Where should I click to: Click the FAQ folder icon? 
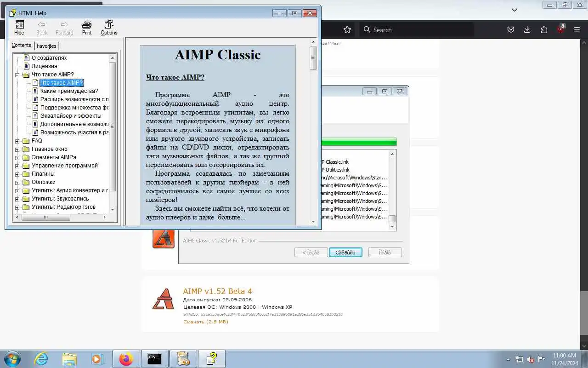(26, 141)
